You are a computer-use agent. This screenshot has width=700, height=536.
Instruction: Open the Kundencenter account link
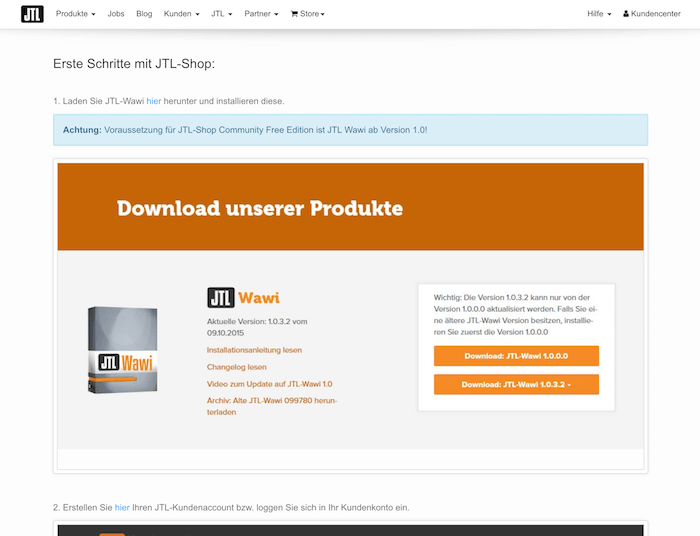click(x=652, y=14)
